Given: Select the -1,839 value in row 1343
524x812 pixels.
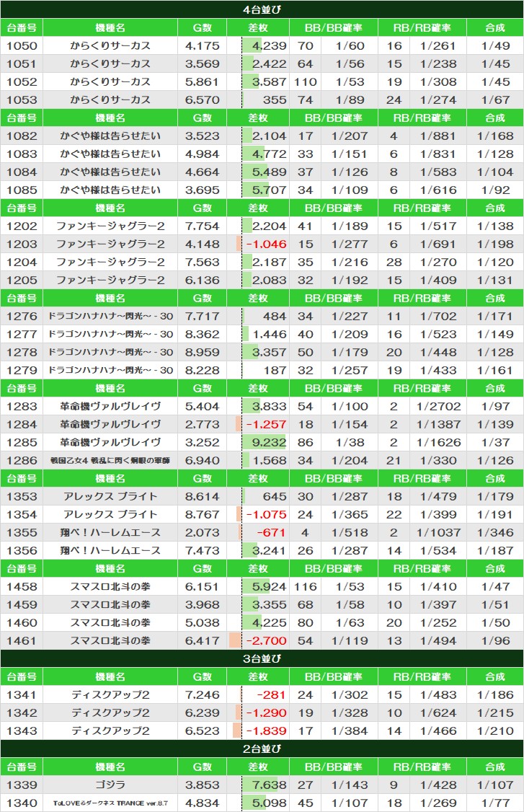Looking at the screenshot, I should point(266,731).
